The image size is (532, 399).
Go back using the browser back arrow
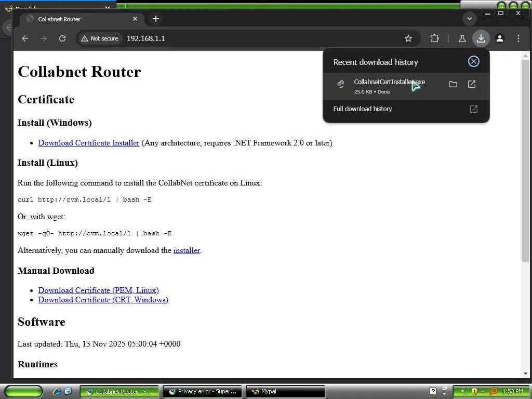tap(25, 38)
